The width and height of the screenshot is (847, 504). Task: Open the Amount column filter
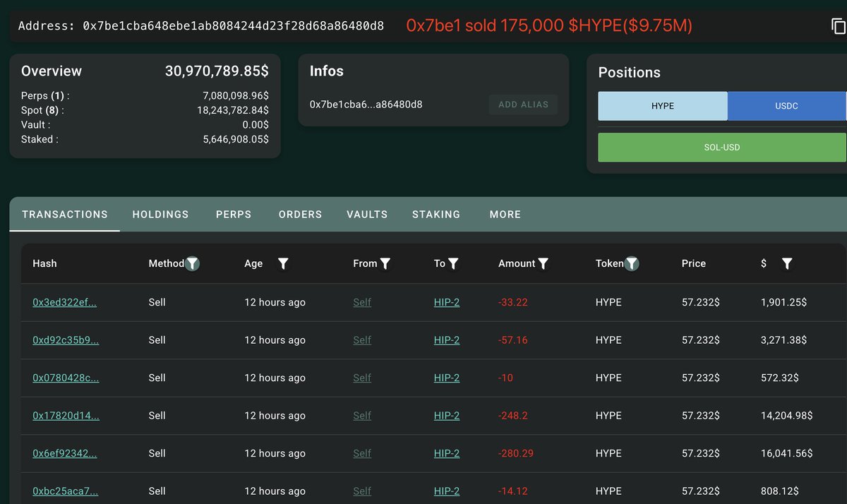[543, 263]
